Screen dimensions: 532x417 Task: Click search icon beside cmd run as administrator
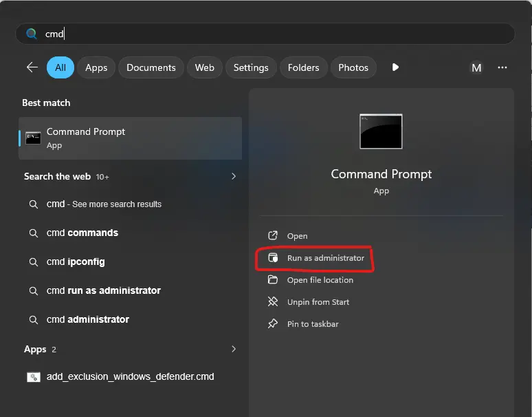[33, 291]
